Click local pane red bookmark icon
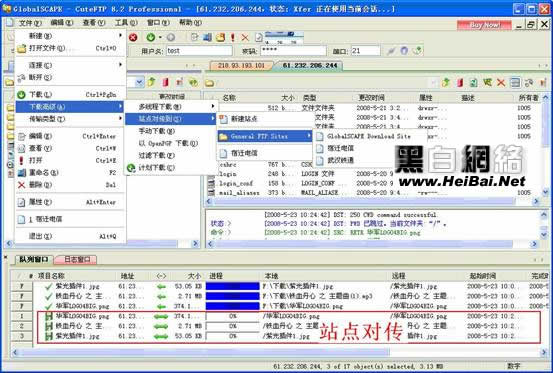 pos(165,82)
